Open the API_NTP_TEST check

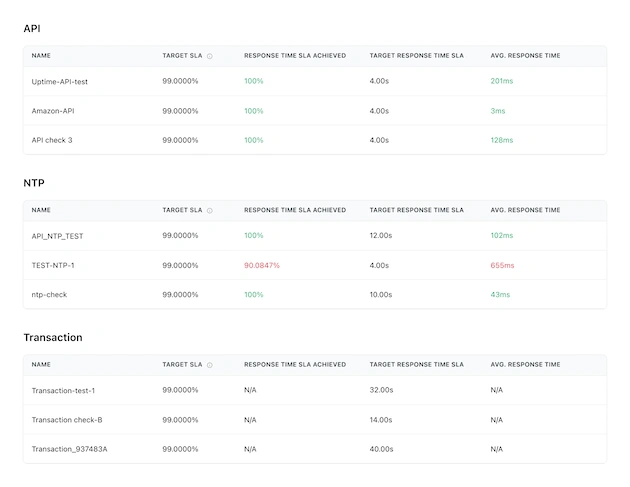click(x=58, y=236)
